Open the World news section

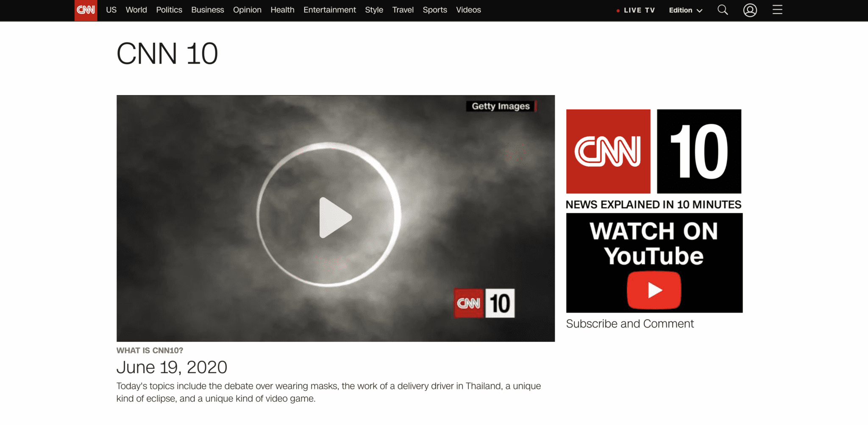point(136,10)
